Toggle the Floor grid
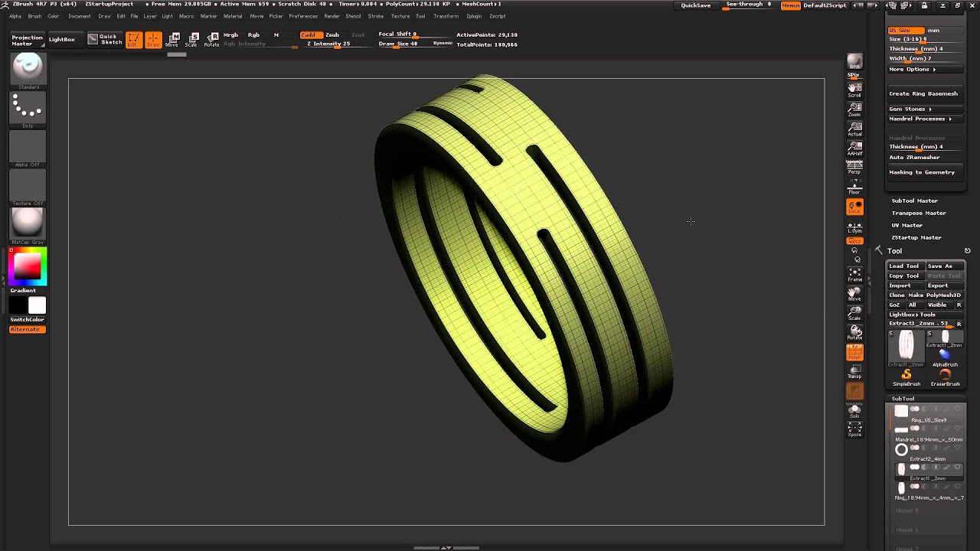980x551 pixels. 854,187
